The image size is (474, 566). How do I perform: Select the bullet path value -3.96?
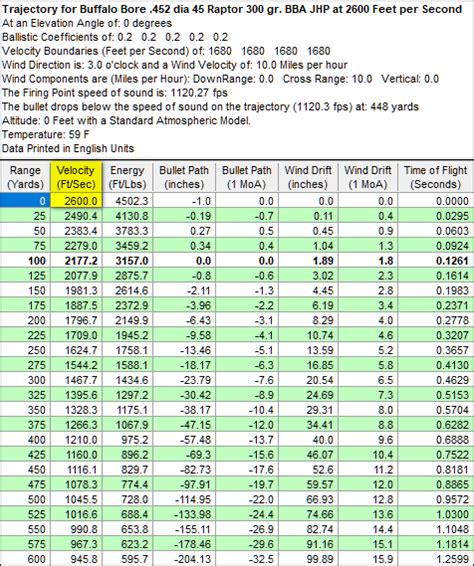click(x=184, y=305)
